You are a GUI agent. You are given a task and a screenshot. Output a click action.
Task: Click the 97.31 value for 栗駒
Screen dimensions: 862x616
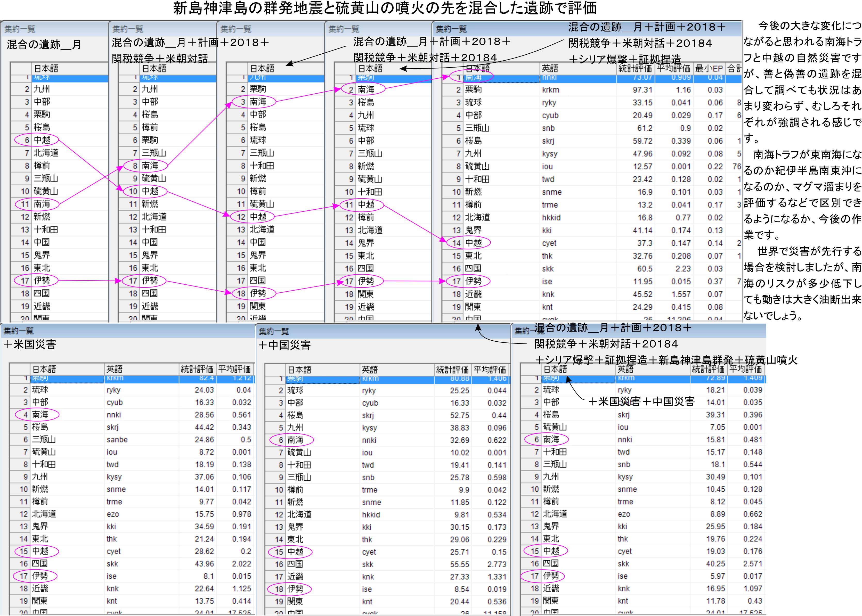click(x=642, y=90)
